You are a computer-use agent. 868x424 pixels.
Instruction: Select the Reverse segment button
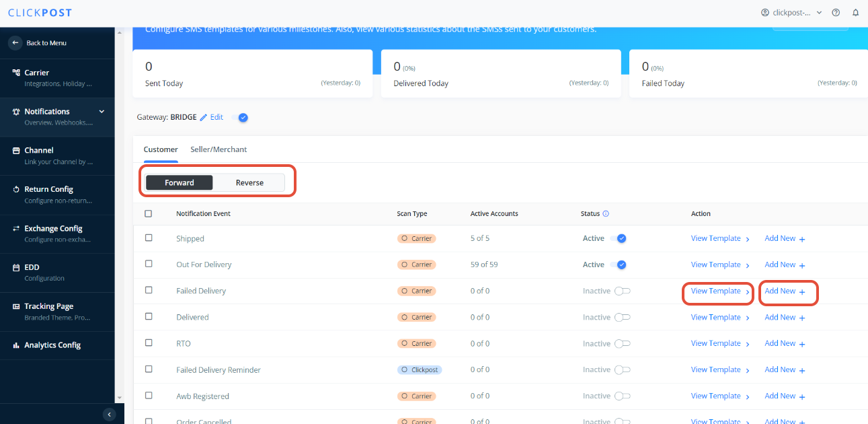point(249,182)
